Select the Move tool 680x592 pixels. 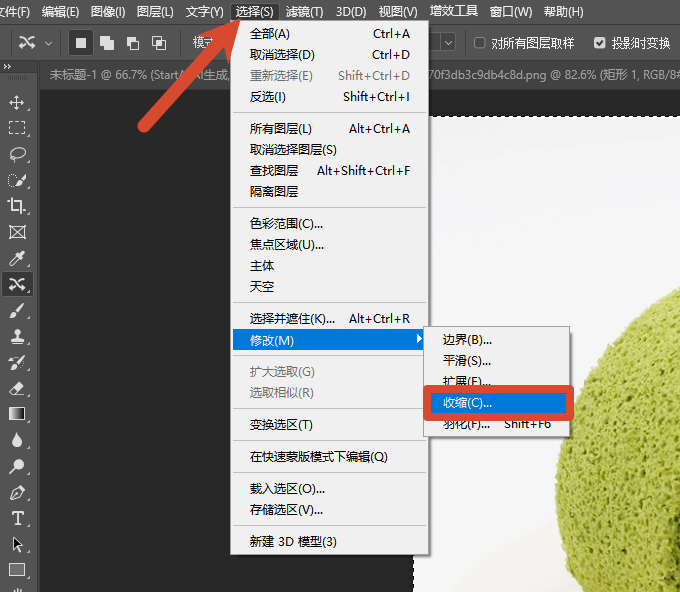tap(17, 103)
